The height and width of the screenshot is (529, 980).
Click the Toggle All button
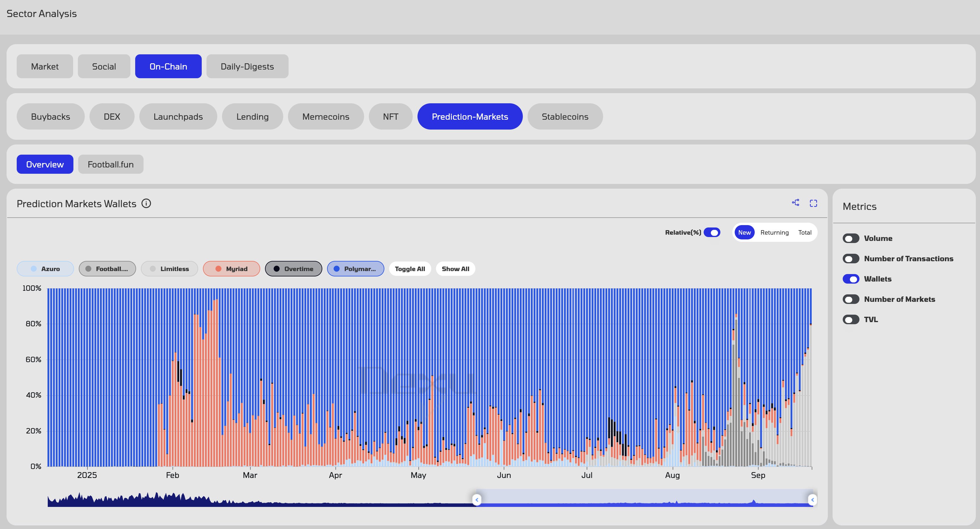click(x=410, y=269)
